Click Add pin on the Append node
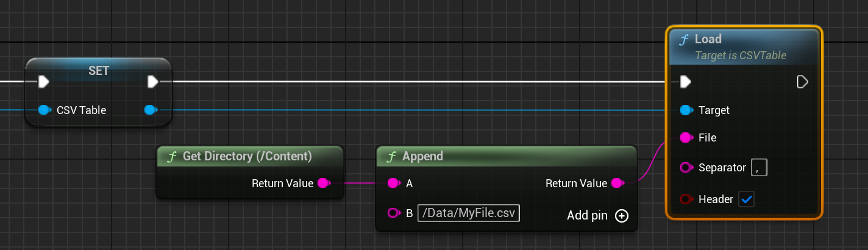Screen dimensions: 868x250 (x=621, y=215)
